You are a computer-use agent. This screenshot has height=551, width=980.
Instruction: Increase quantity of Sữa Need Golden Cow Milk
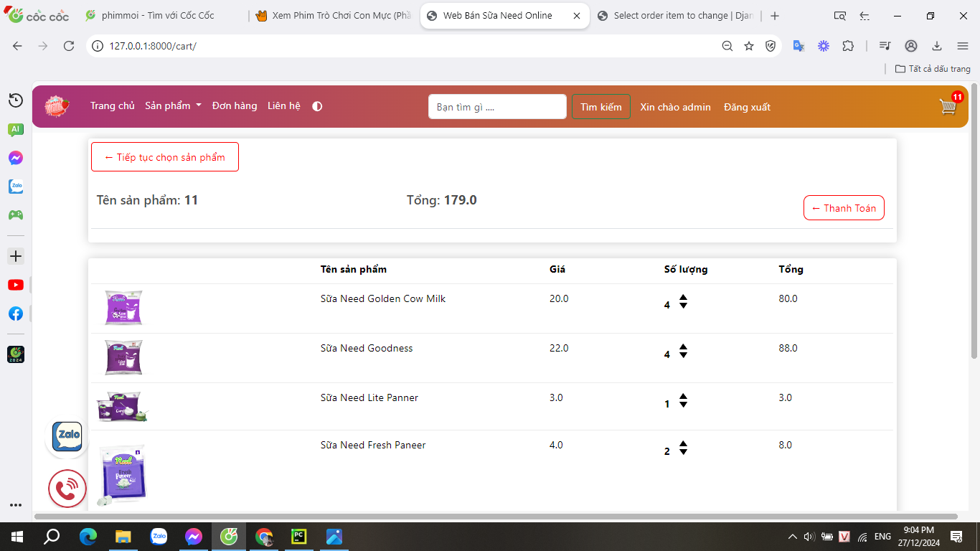tap(683, 297)
